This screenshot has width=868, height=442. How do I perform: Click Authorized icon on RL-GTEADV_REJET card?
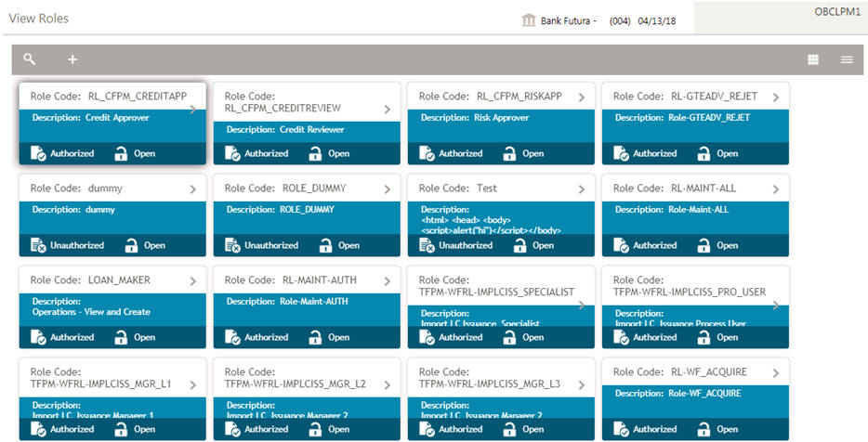click(621, 153)
